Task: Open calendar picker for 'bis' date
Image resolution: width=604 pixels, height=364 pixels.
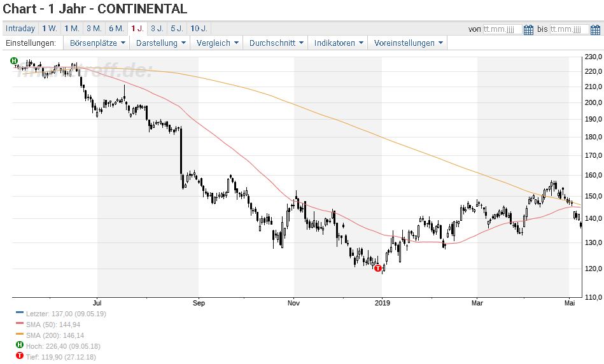Action: [x=595, y=29]
